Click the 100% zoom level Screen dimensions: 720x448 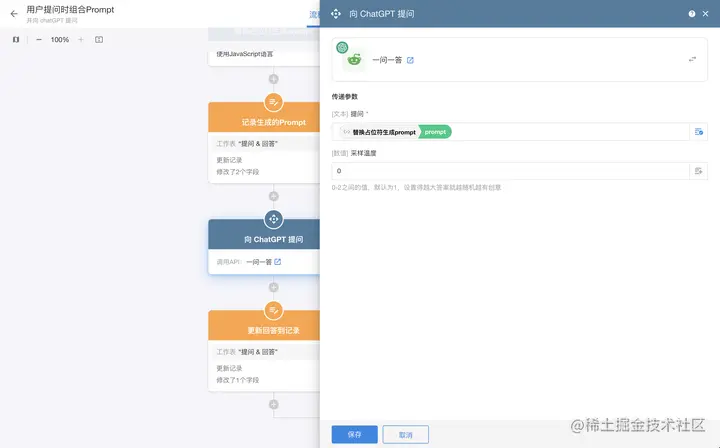pos(60,40)
